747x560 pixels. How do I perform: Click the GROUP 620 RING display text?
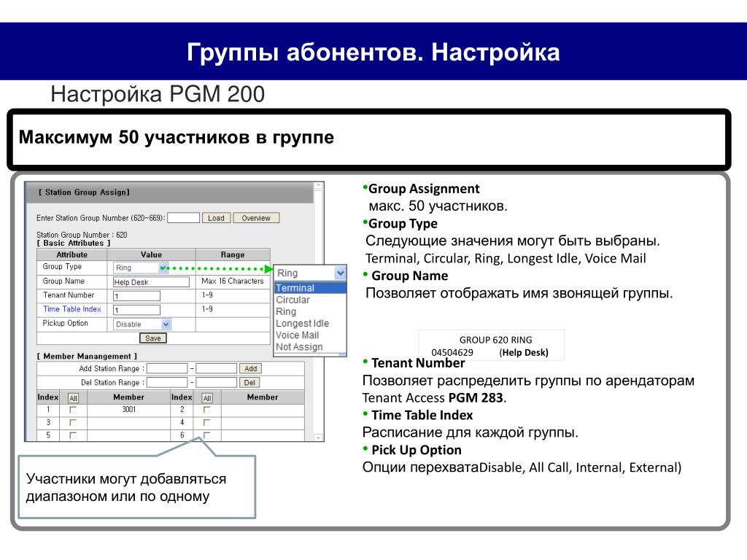[x=495, y=340]
